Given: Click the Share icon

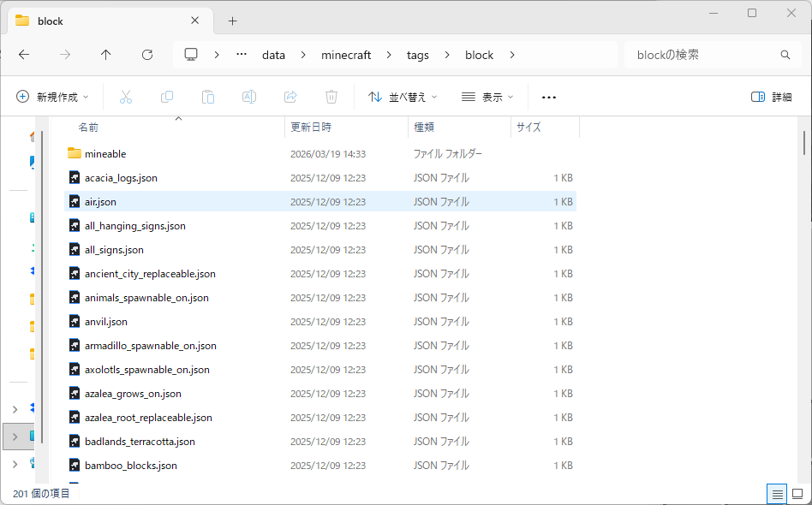Looking at the screenshot, I should click(x=290, y=96).
